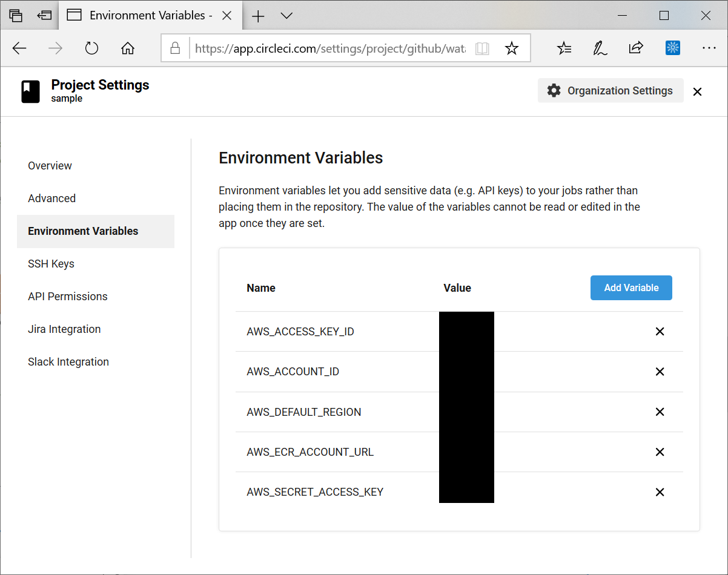Go to the browser home page
This screenshot has width=728, height=575.
click(128, 48)
